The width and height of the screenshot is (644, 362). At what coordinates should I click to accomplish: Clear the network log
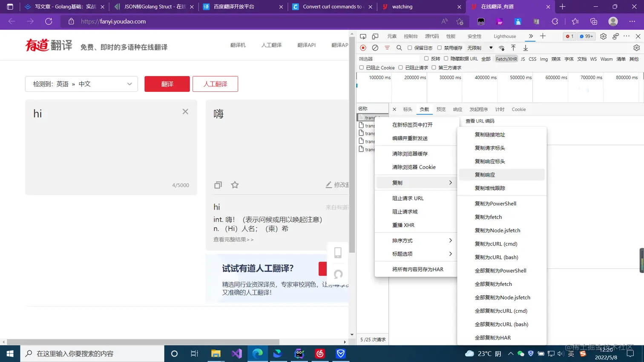point(375,48)
